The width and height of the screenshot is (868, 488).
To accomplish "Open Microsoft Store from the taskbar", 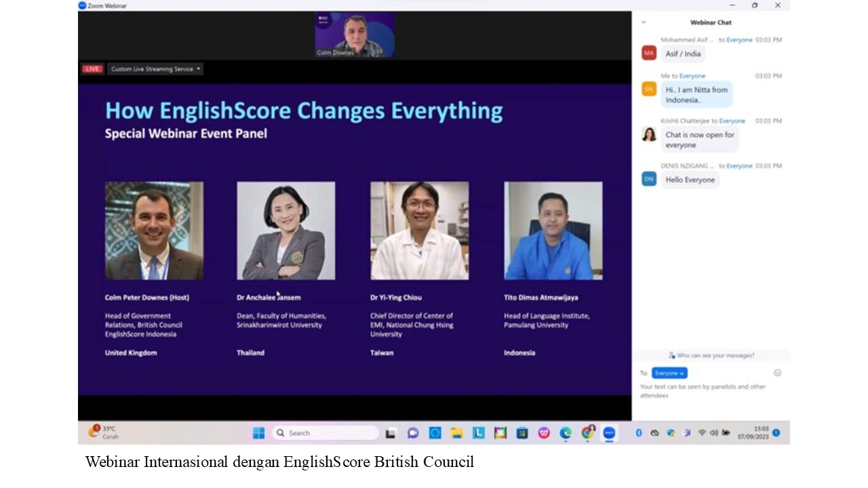I will pyautogui.click(x=521, y=433).
